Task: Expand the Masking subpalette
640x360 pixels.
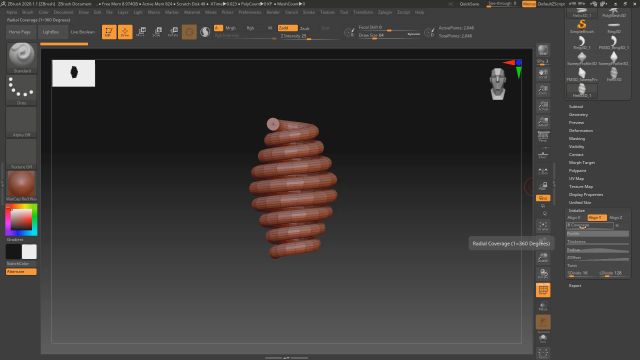Action: (x=577, y=139)
